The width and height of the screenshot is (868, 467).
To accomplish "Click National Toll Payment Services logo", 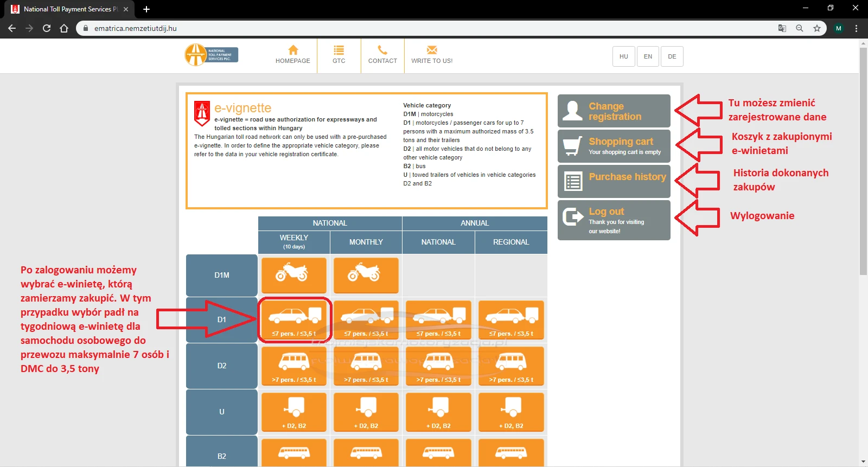I will coord(212,55).
